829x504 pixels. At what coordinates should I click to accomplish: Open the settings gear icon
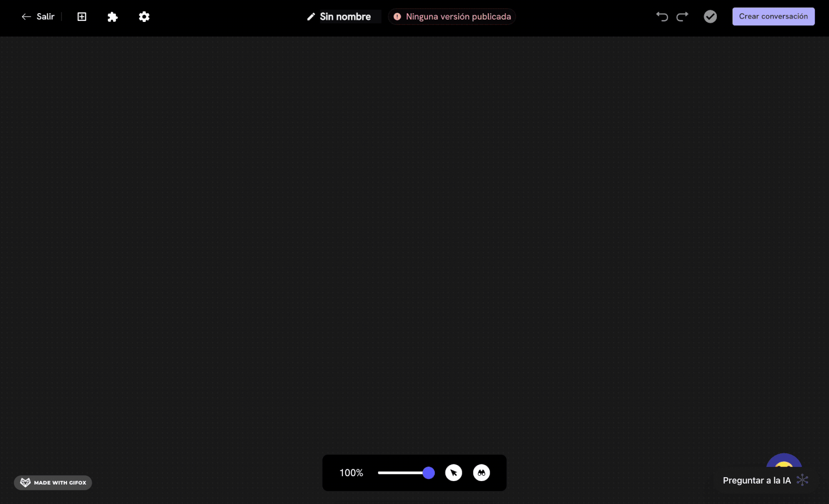click(x=144, y=16)
